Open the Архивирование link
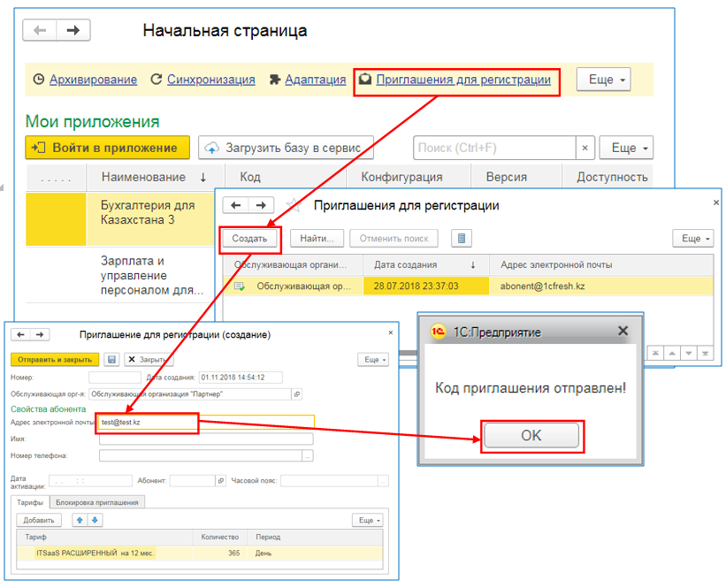Screen dimensions: 726x588 tap(93, 80)
